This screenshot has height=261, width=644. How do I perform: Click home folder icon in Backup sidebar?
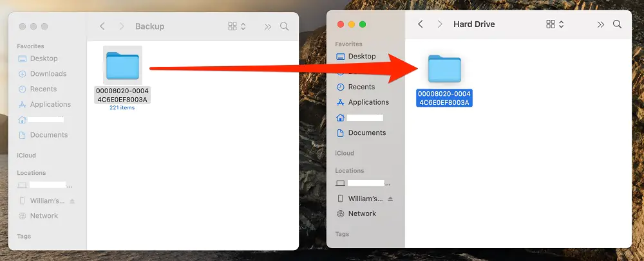tap(22, 120)
